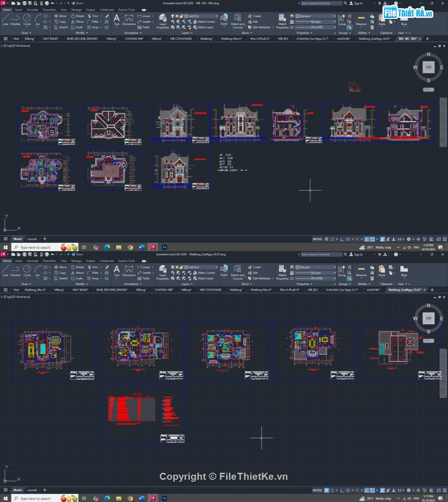Toggle Ortho mode in the status bar

click(x=342, y=239)
